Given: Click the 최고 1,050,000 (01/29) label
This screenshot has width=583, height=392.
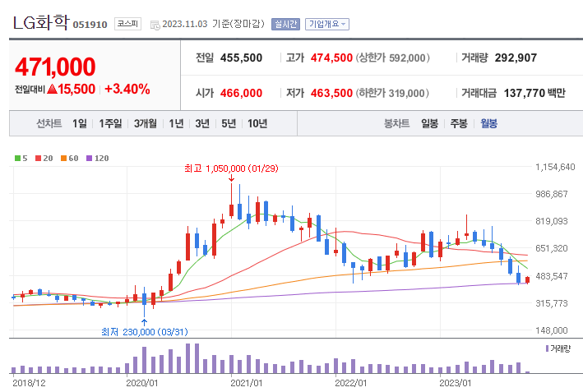Looking at the screenshot, I should [231, 168].
